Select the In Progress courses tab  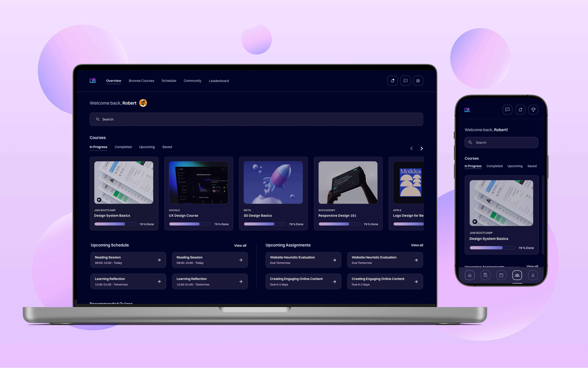(x=98, y=147)
